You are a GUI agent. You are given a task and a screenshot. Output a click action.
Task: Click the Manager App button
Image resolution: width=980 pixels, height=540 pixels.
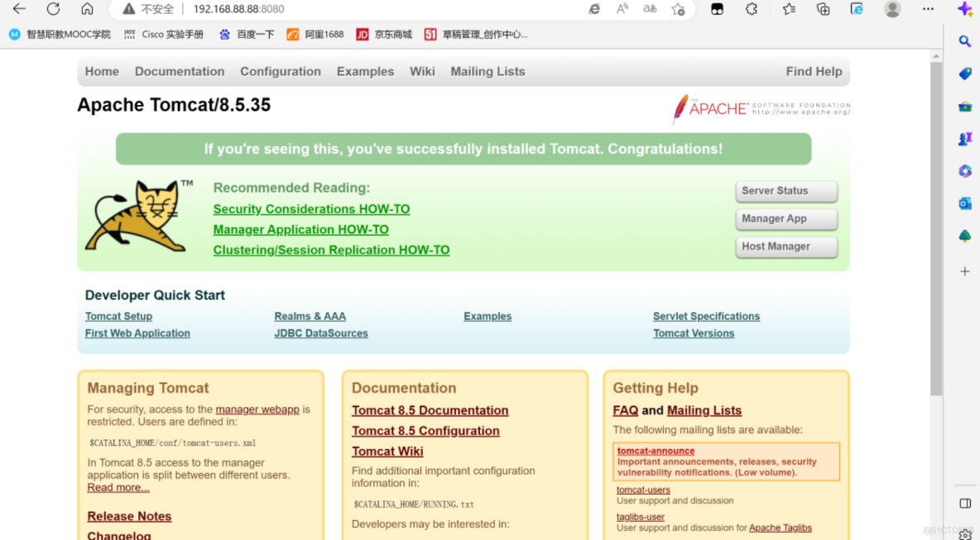tap(786, 218)
